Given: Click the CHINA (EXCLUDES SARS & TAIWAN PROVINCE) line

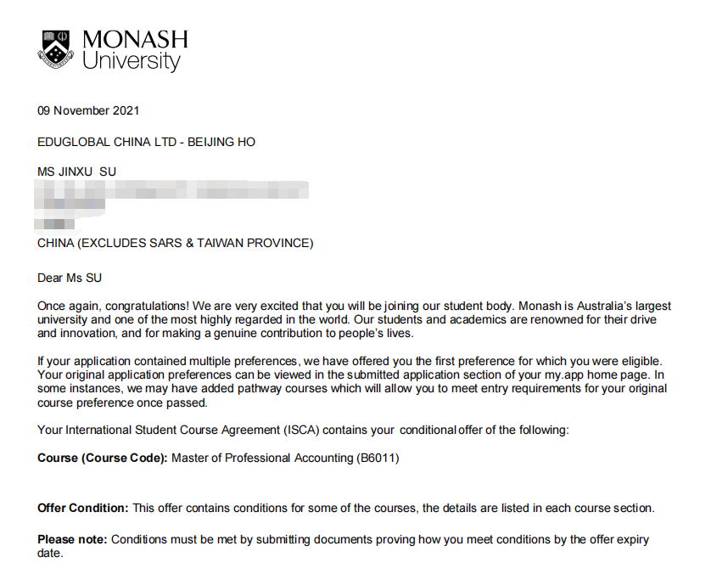Looking at the screenshot, I should (x=176, y=243).
